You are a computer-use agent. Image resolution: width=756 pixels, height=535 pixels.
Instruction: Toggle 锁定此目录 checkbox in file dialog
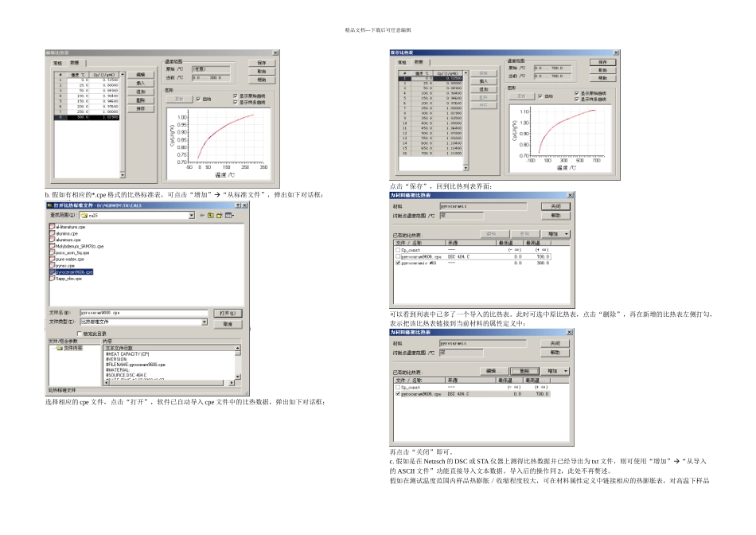[x=80, y=334]
